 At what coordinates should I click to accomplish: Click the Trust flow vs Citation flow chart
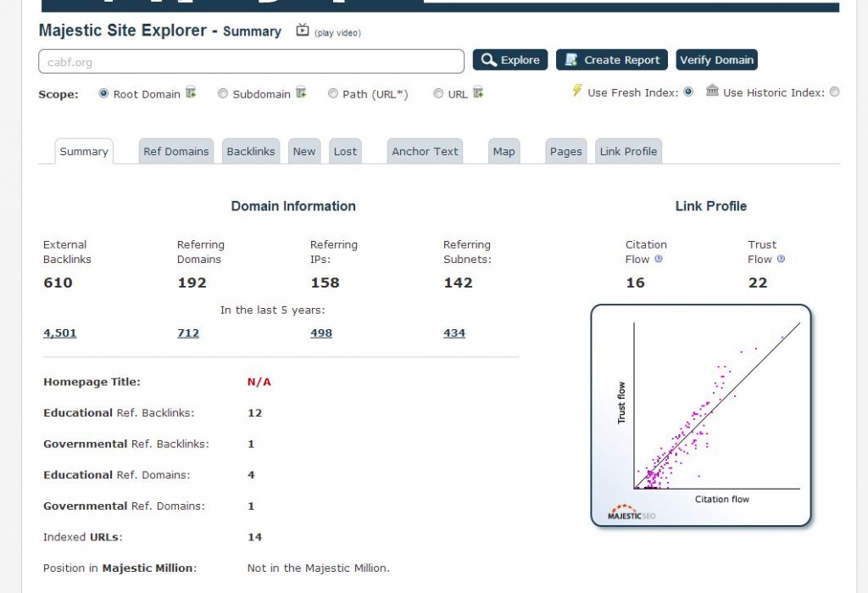tap(701, 415)
